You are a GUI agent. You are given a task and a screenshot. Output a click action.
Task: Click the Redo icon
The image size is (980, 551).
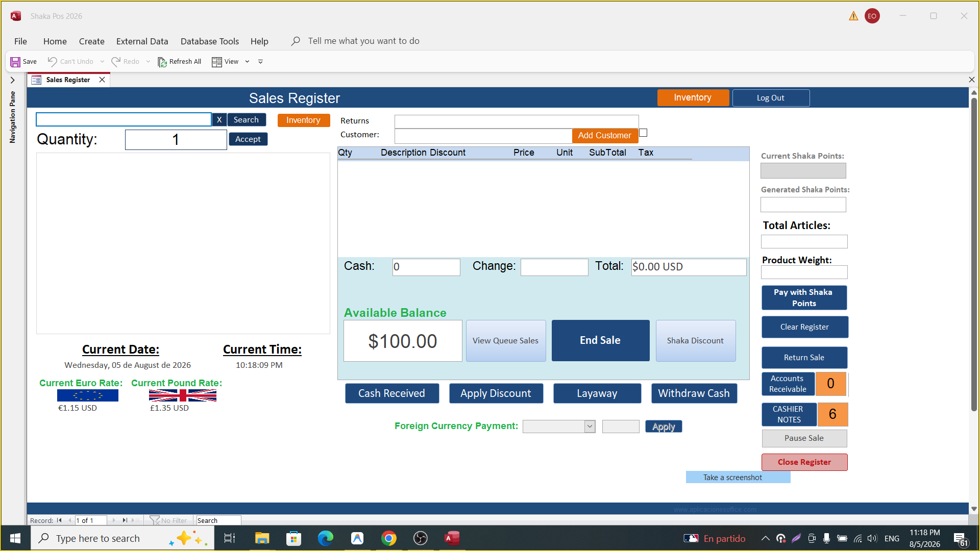pos(116,61)
